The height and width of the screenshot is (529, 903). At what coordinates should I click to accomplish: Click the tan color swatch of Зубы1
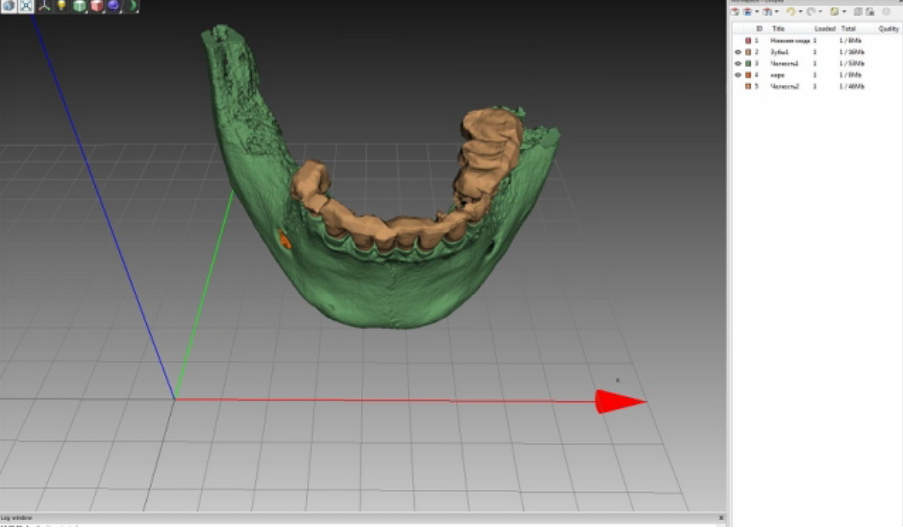[x=748, y=52]
